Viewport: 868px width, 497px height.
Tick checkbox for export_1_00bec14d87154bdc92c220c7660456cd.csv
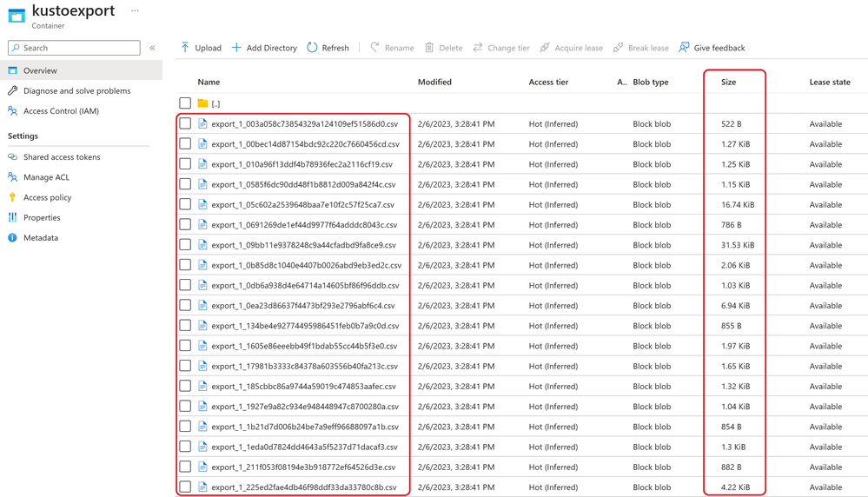[185, 144]
